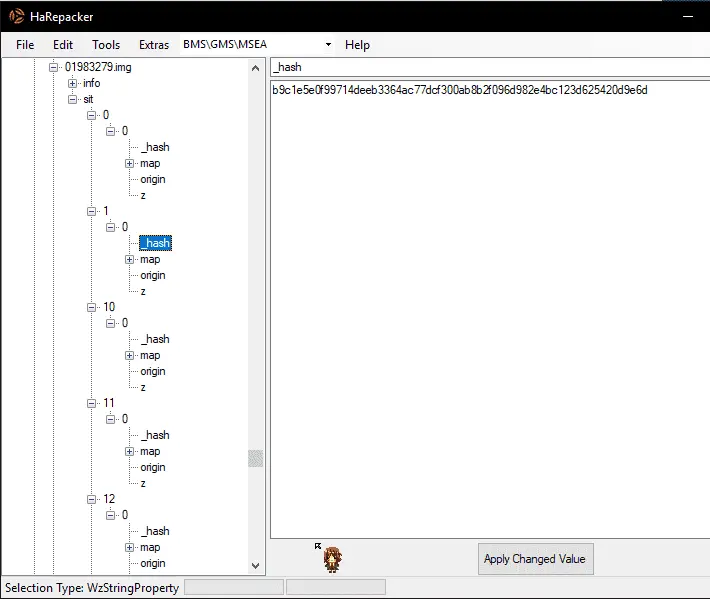Select _hash under sit 10
The width and height of the screenshot is (710, 599).
click(155, 339)
